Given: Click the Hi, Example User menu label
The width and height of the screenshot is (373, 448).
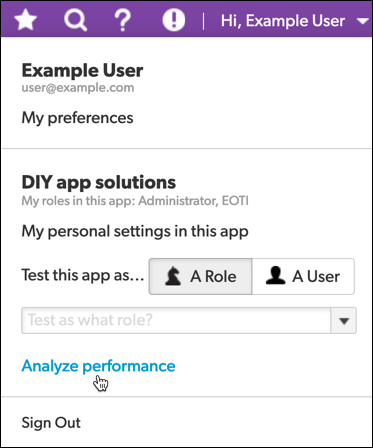Looking at the screenshot, I should 283,21.
